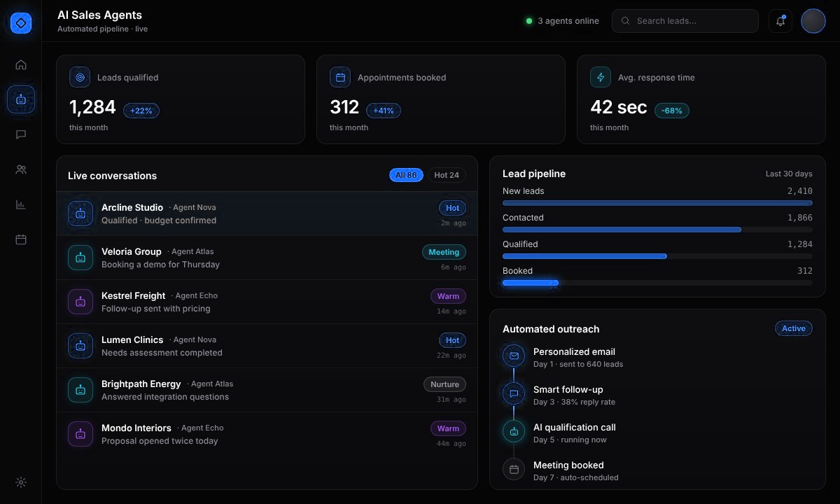Open the Lumen Clinics conversation name
This screenshot has height=504, width=840.
pyautogui.click(x=132, y=339)
